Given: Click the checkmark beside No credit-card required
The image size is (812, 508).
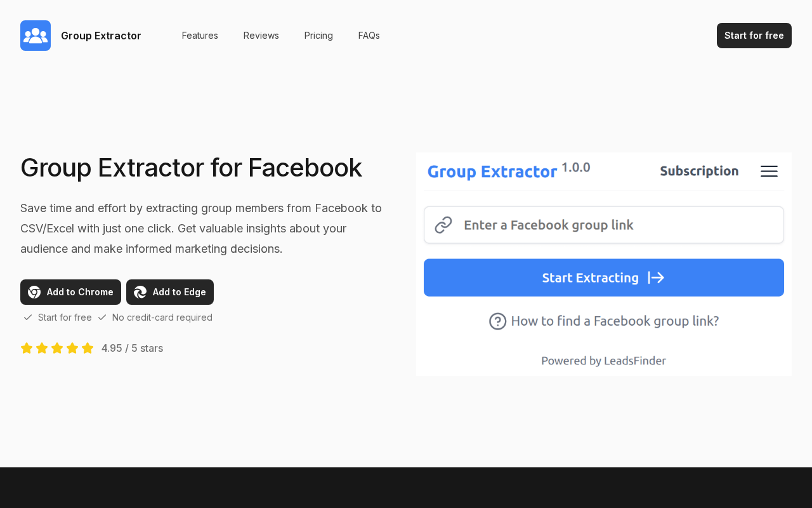Looking at the screenshot, I should [102, 317].
